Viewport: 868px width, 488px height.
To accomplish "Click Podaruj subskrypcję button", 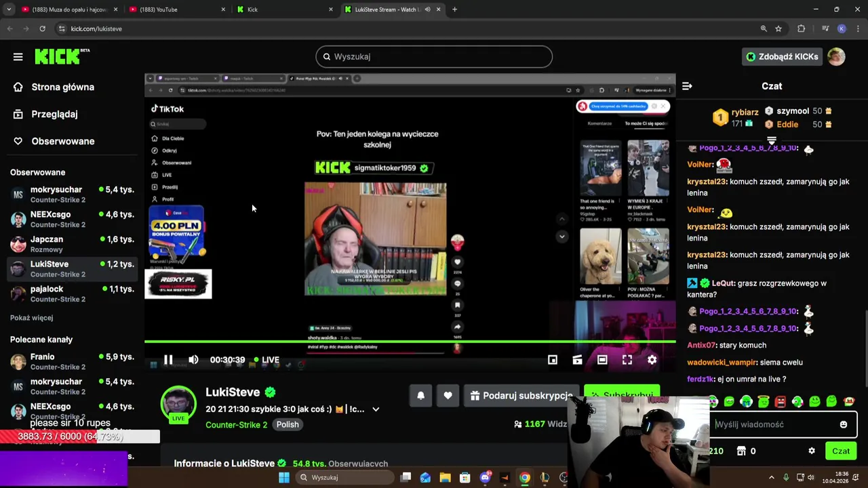I will pos(521,396).
